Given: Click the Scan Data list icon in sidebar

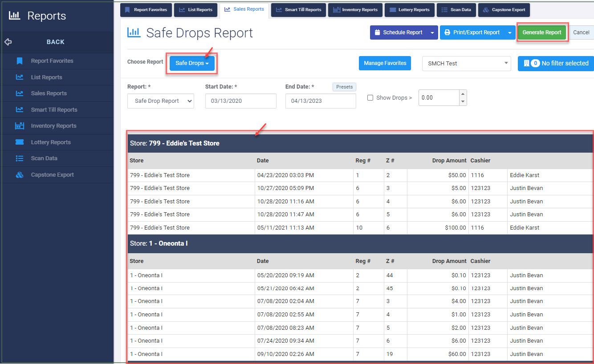Looking at the screenshot, I should click(x=20, y=158).
